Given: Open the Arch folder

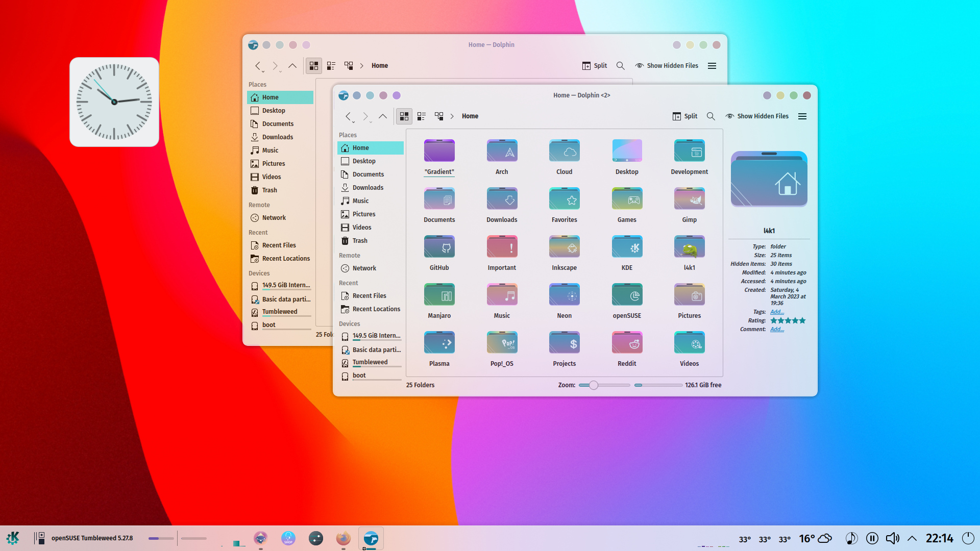Looking at the screenshot, I should [502, 157].
